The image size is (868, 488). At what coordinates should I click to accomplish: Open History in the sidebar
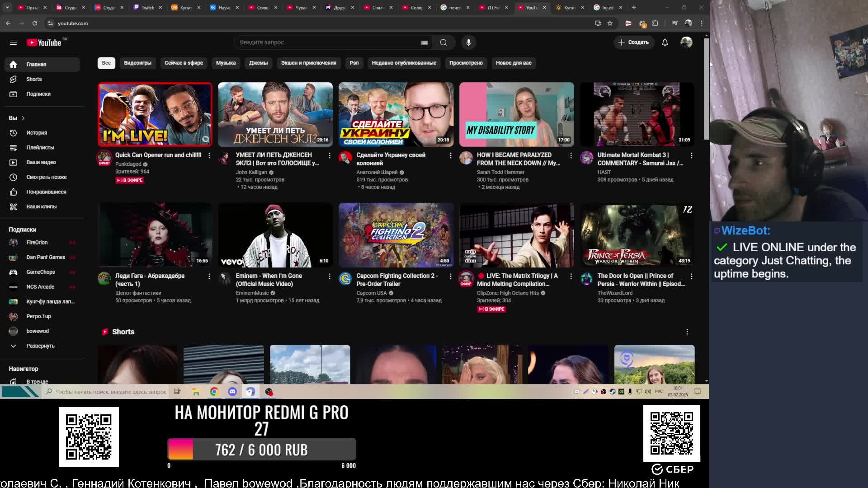pyautogui.click(x=36, y=133)
